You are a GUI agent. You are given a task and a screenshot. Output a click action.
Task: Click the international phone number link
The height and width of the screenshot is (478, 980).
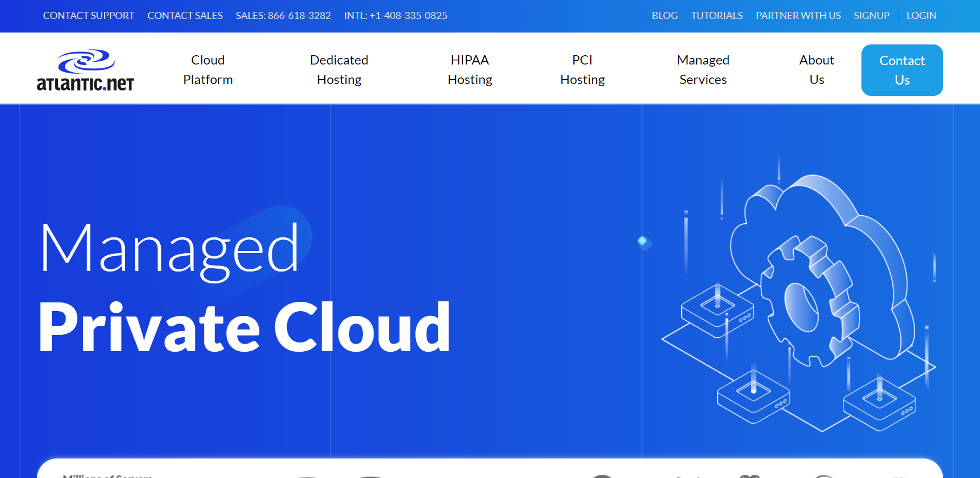click(396, 16)
